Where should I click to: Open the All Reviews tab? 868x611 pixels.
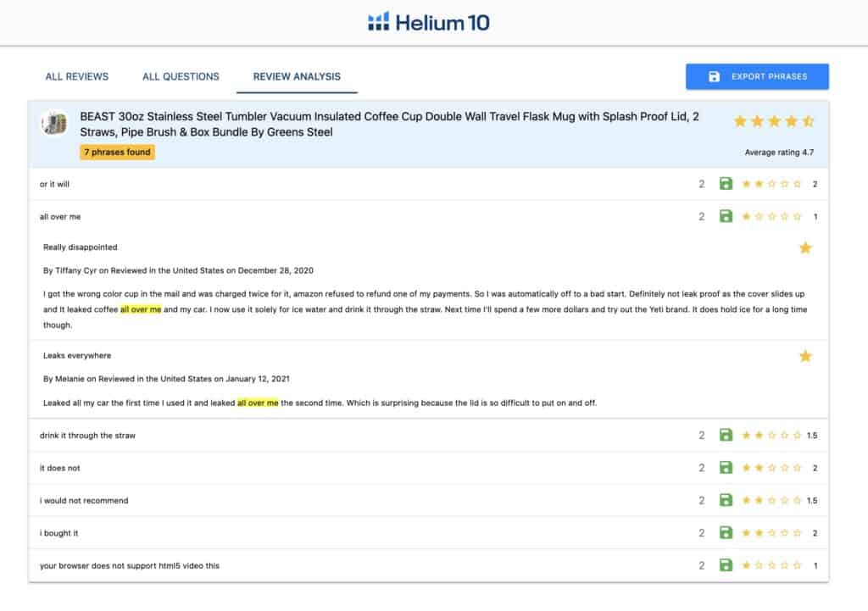pyautogui.click(x=77, y=76)
